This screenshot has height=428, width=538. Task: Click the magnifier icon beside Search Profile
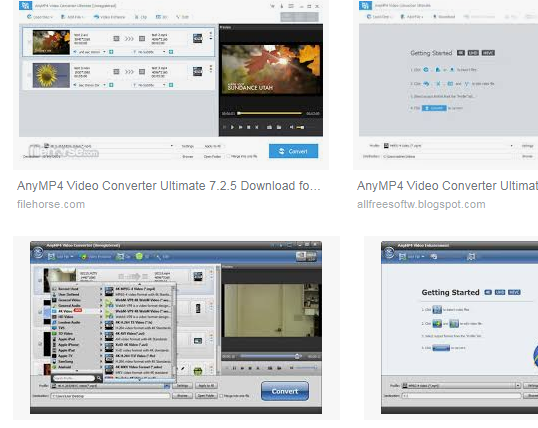pos(99,378)
